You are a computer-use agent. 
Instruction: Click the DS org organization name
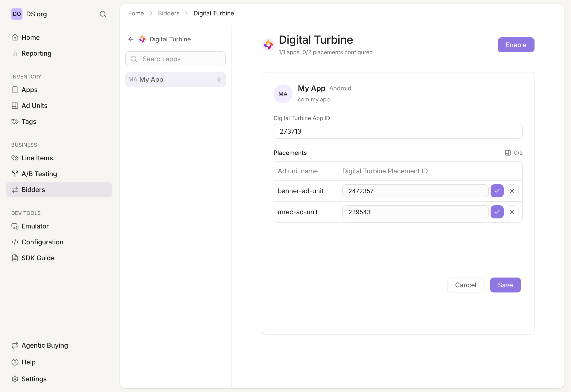coord(37,14)
